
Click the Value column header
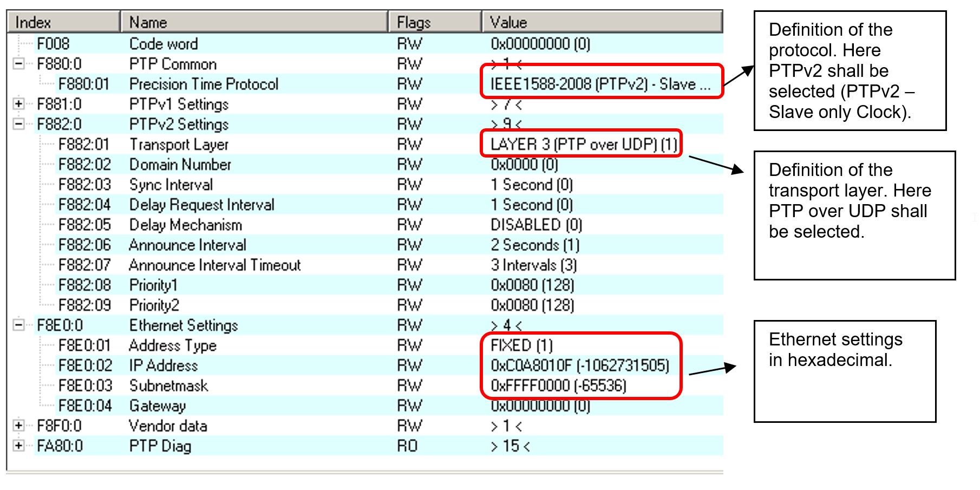[602, 22]
